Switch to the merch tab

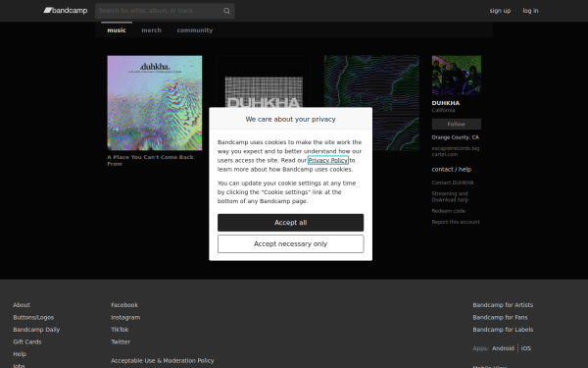tap(151, 30)
